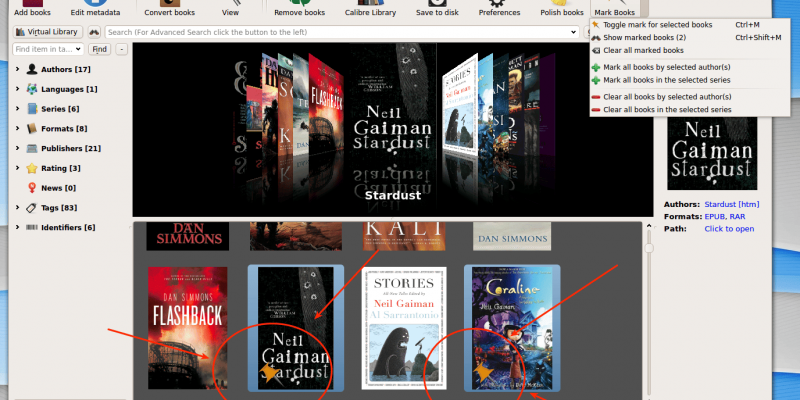Click the Authors person icon
Image resolution: width=800 pixels, height=400 pixels.
[x=32, y=69]
